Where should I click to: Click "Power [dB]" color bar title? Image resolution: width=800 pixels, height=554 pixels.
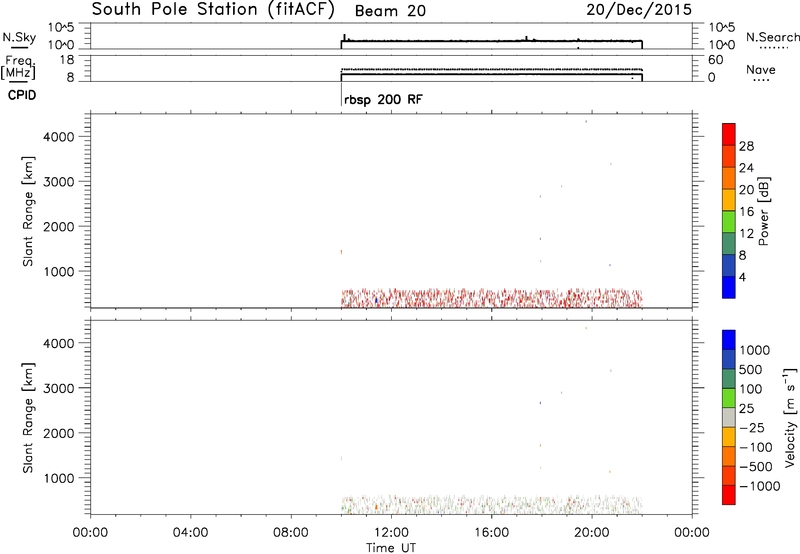click(764, 211)
